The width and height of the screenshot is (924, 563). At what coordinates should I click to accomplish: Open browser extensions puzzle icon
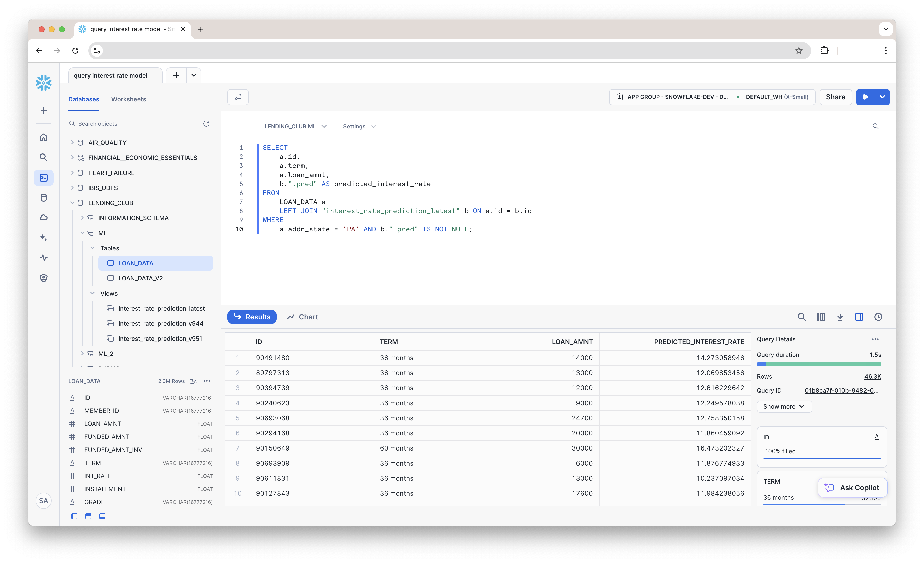tap(824, 51)
